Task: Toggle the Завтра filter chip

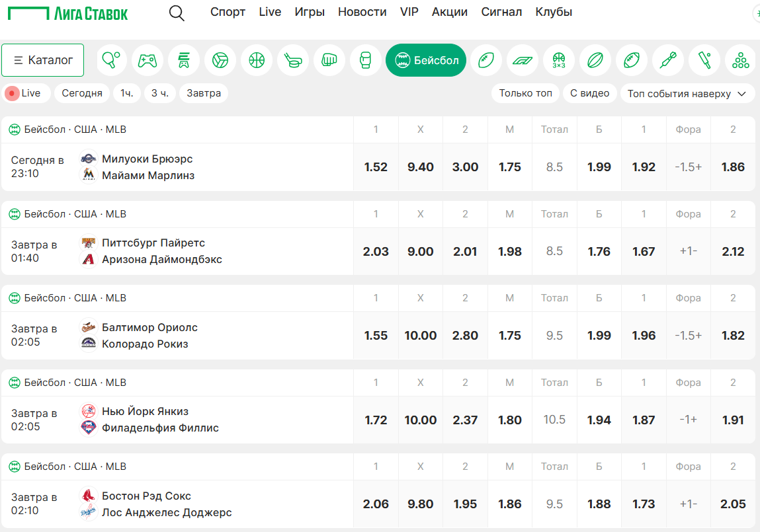Action: pos(204,93)
